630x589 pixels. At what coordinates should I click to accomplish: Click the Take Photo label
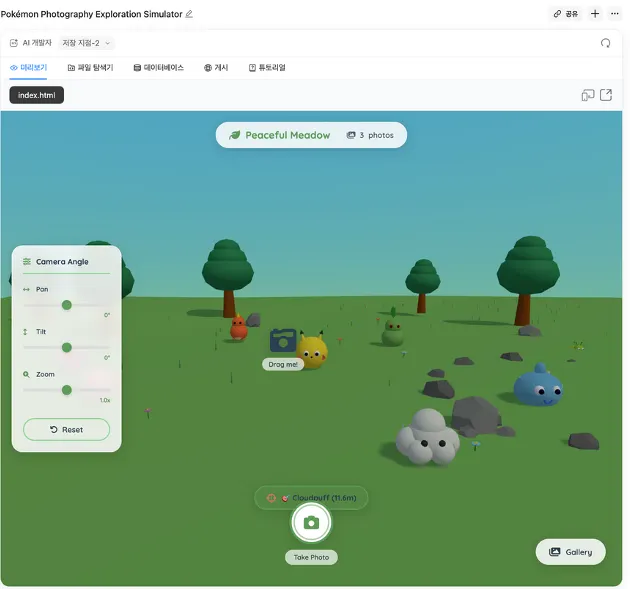[311, 557]
